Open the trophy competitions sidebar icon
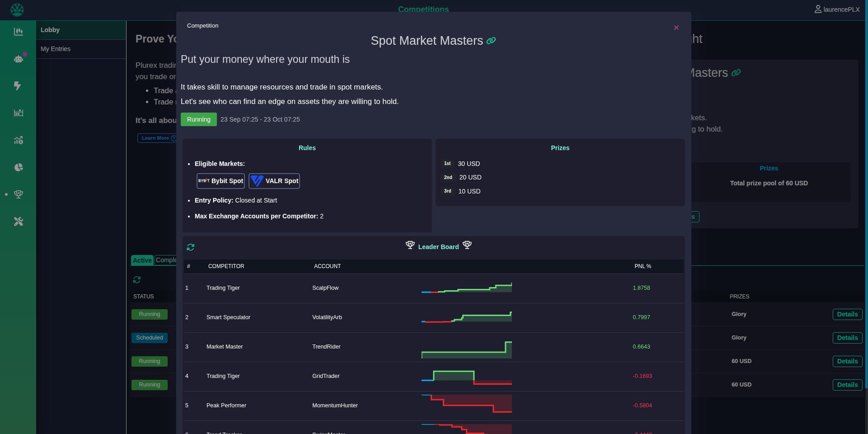Image resolution: width=868 pixels, height=434 pixels. [19, 194]
